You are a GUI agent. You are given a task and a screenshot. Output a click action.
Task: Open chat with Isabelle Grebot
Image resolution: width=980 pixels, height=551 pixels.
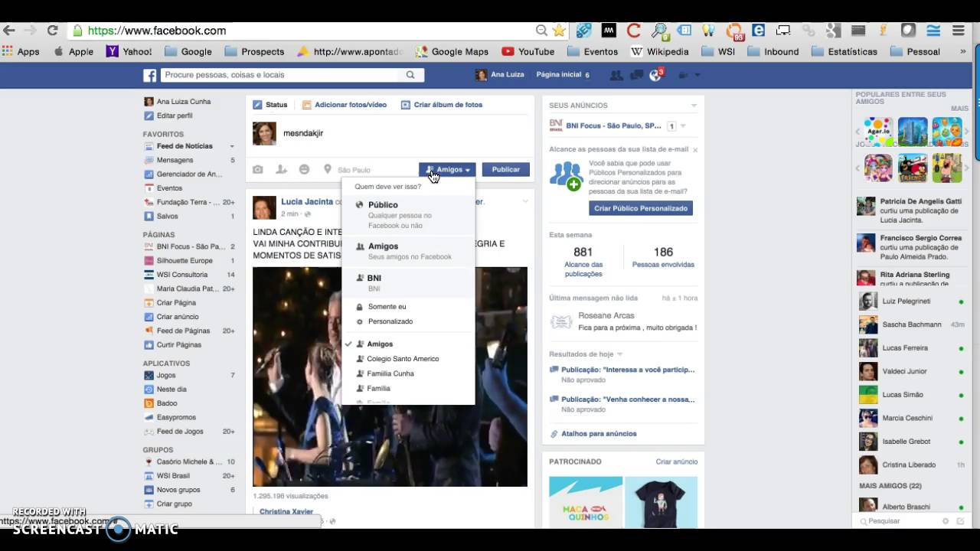[x=911, y=442]
